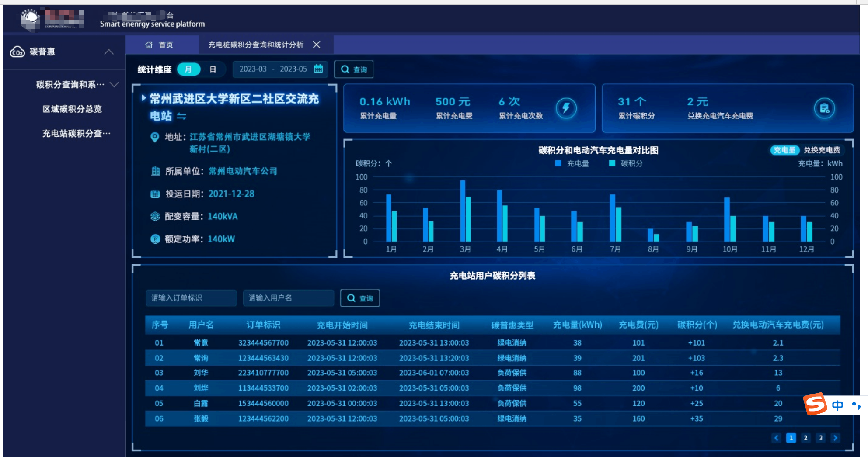Screen dimensions: 868x460
Task: Select user 刘华 in row 03
Action: point(201,373)
